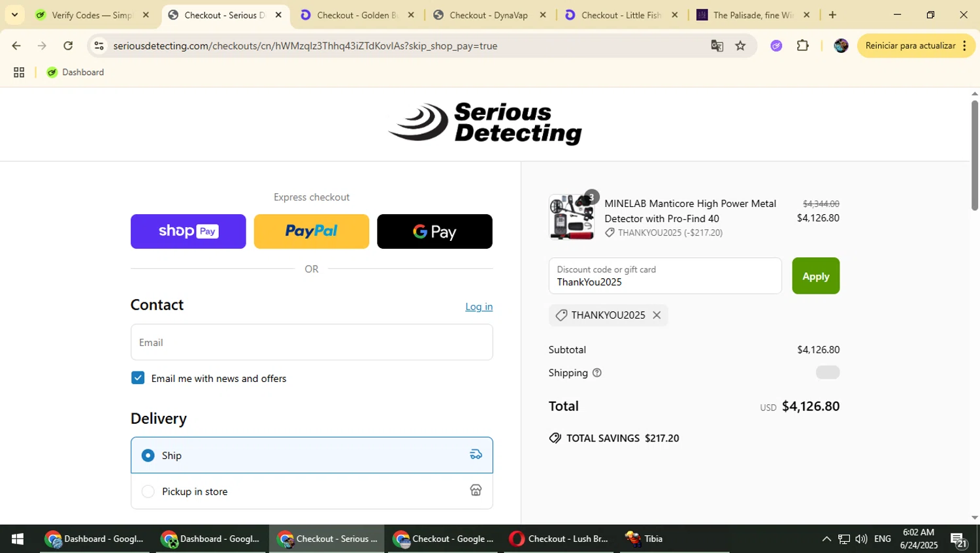Image resolution: width=980 pixels, height=553 pixels.
Task: Click the pickup store icon
Action: 476,490
